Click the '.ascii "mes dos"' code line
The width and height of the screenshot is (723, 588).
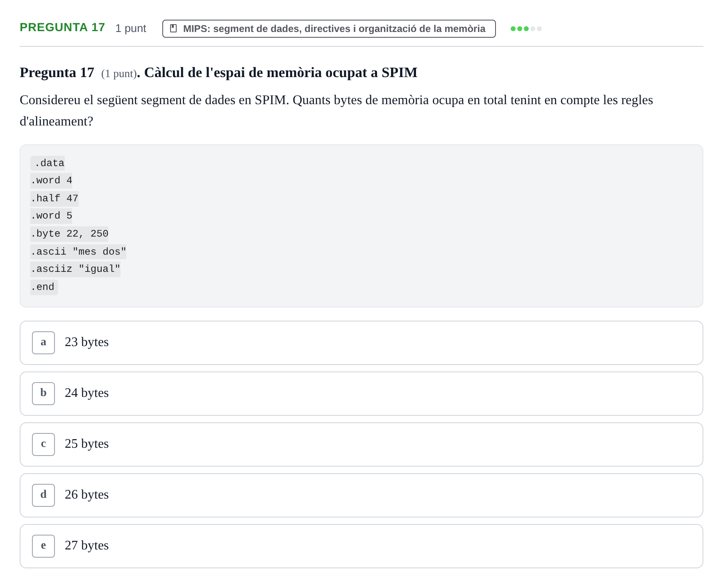coord(78,252)
